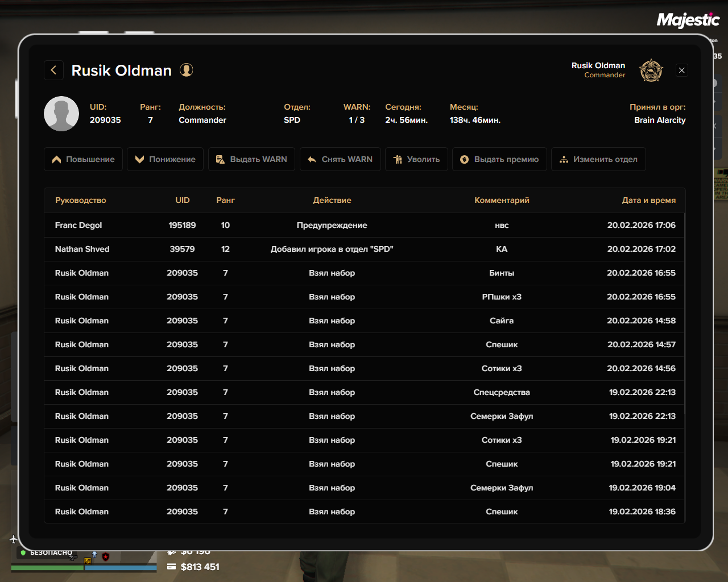Click the gold star Commander emblem

point(651,70)
